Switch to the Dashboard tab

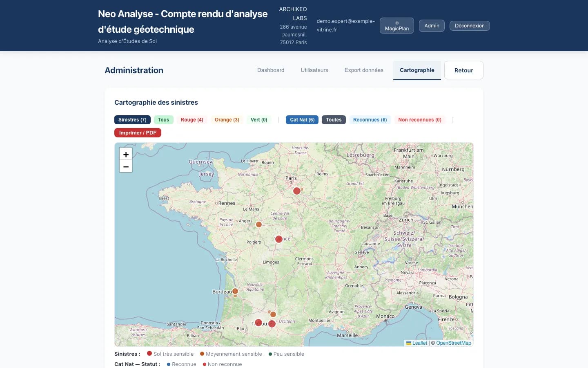pyautogui.click(x=271, y=70)
